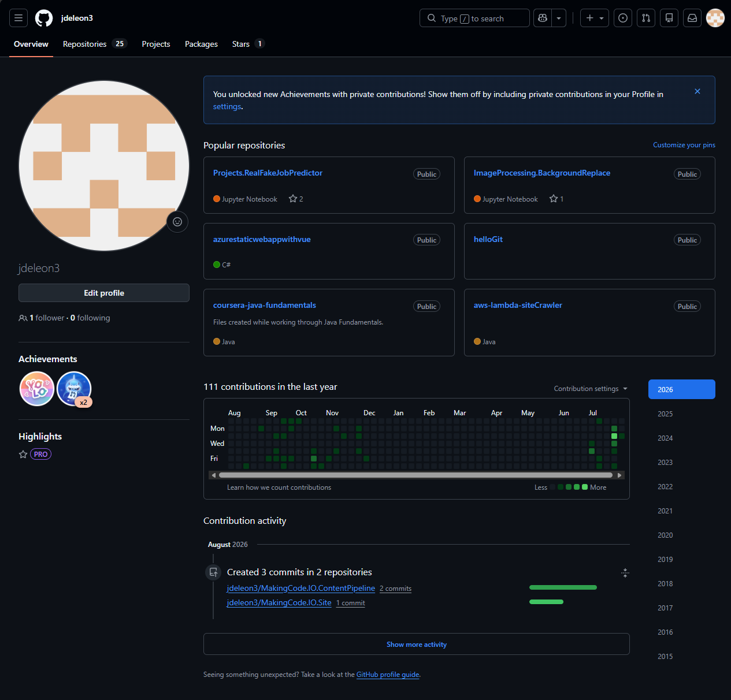Open Contribution settings dropdown
Viewport: 731px width, 700px height.
[591, 389]
